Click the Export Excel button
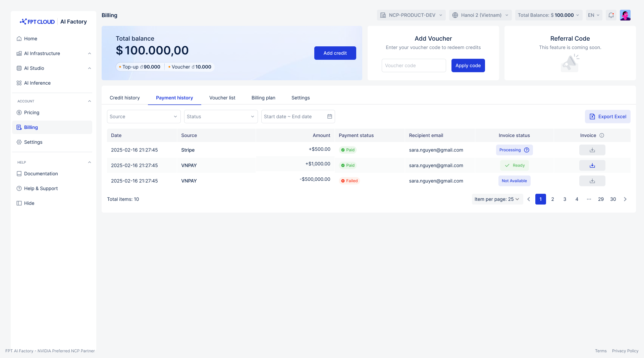The image size is (644, 358). (607, 117)
